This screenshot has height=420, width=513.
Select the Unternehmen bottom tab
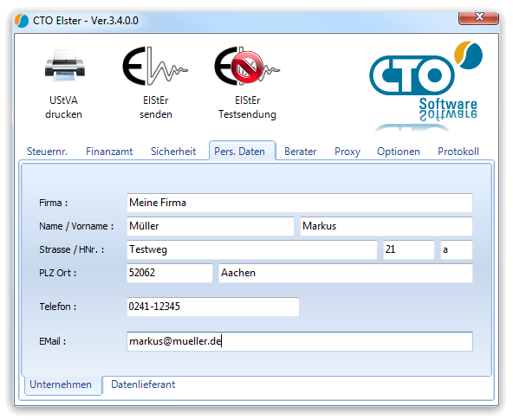tap(61, 384)
